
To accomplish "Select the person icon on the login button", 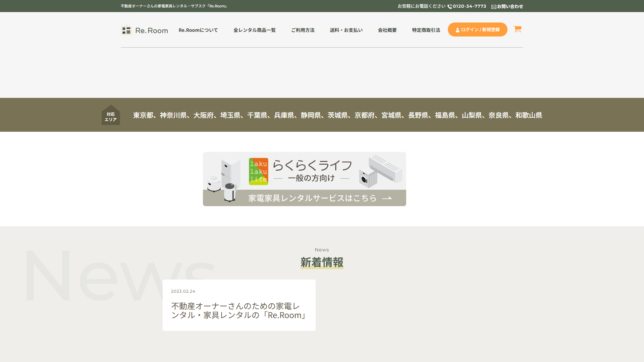I will (x=458, y=29).
